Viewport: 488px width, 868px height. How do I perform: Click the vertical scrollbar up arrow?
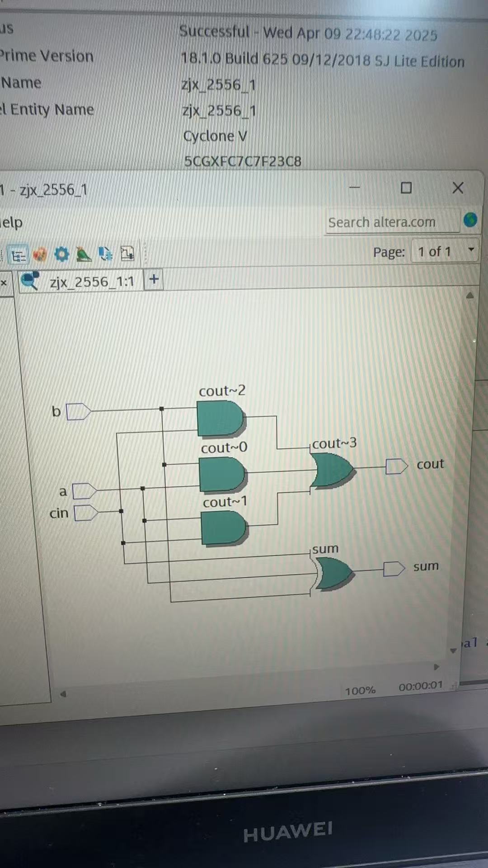pos(470,295)
